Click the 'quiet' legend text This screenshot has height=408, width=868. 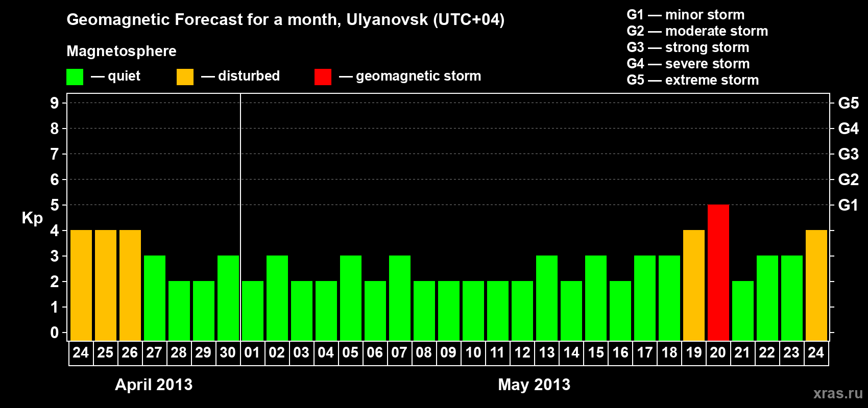[x=124, y=76]
